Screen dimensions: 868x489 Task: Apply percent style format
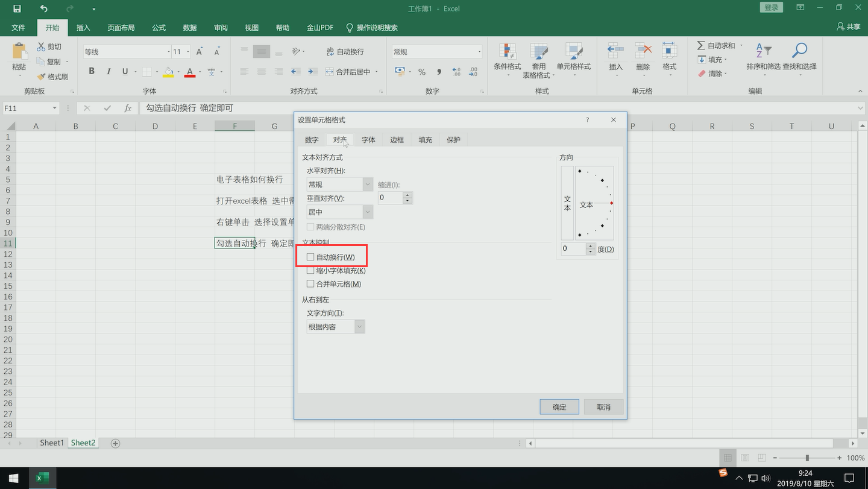tap(422, 72)
